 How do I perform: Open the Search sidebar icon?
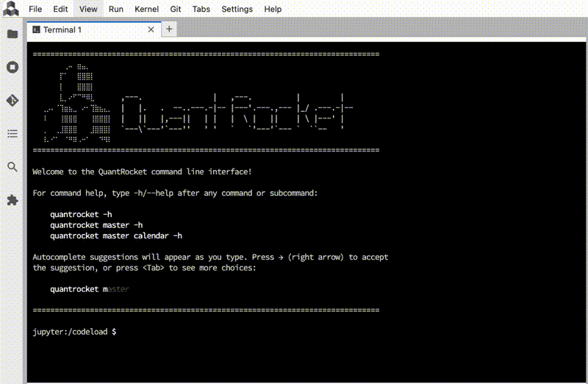pos(12,167)
